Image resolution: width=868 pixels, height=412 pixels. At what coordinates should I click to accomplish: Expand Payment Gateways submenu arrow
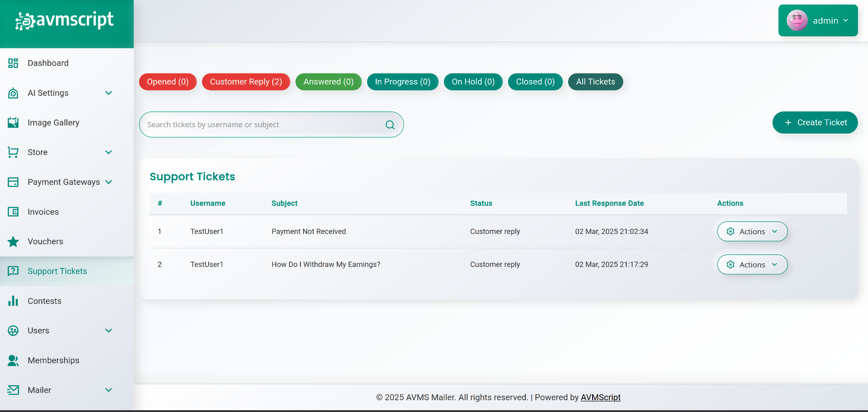109,182
